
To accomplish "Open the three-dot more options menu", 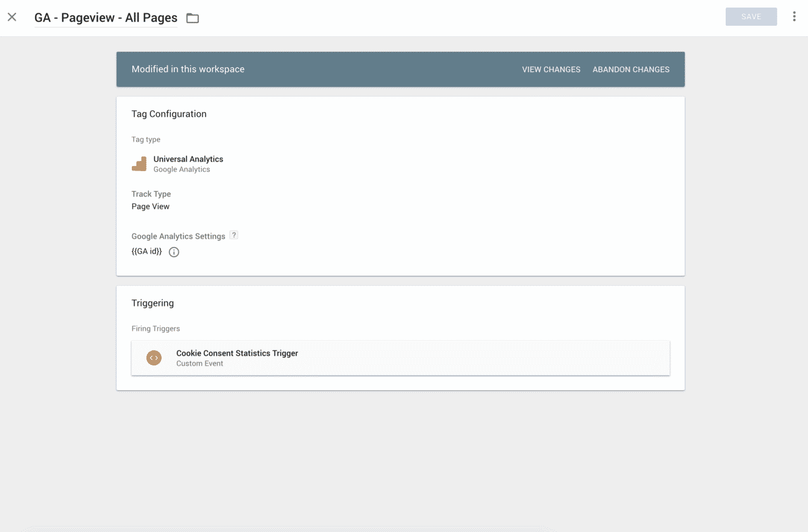I will 794,17.
